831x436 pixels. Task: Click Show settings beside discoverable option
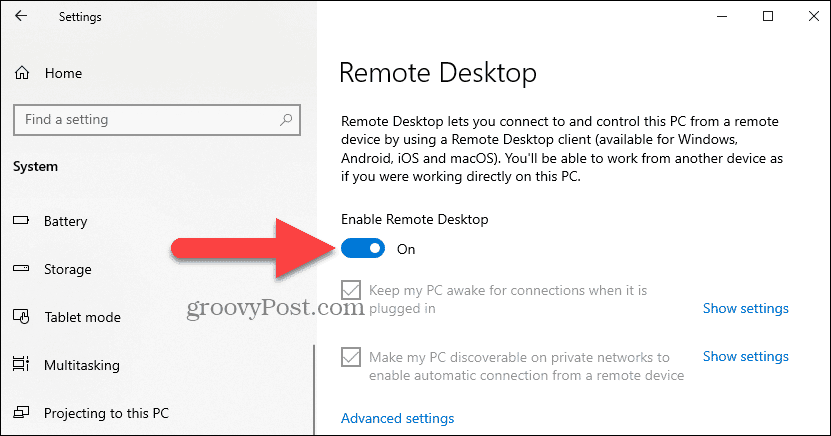[746, 357]
